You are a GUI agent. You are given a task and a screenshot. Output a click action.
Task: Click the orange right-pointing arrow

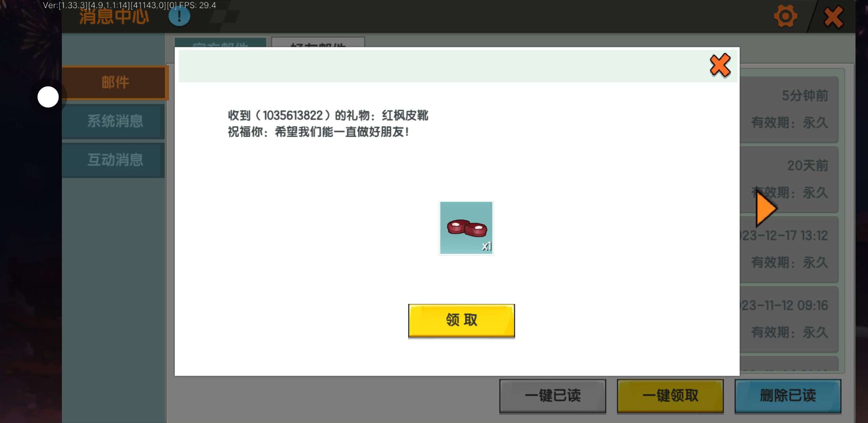765,209
